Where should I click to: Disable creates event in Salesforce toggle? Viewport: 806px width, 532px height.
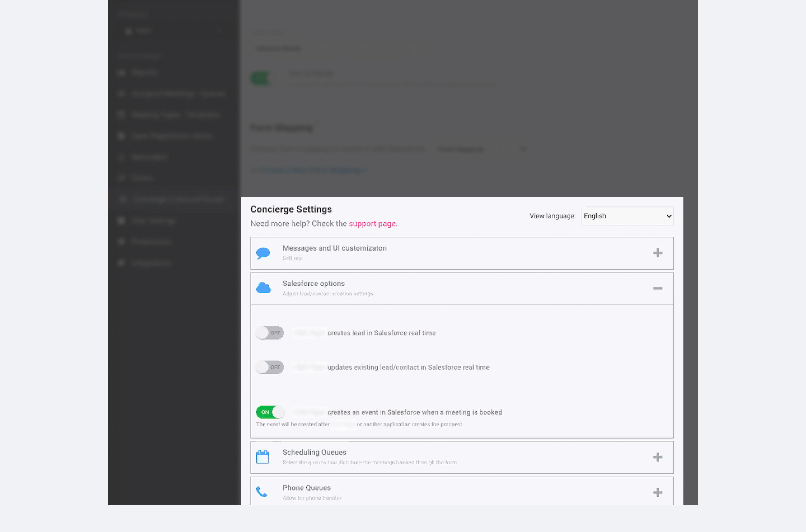click(x=270, y=412)
